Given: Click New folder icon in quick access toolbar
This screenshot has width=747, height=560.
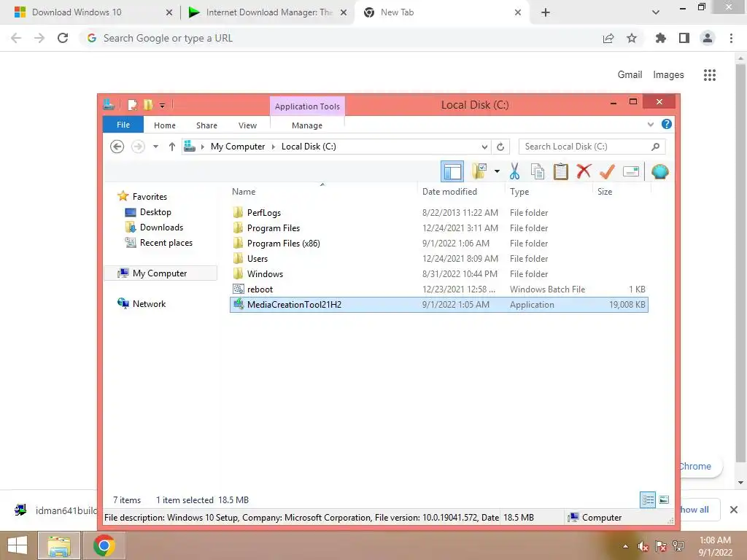Looking at the screenshot, I should click(149, 105).
